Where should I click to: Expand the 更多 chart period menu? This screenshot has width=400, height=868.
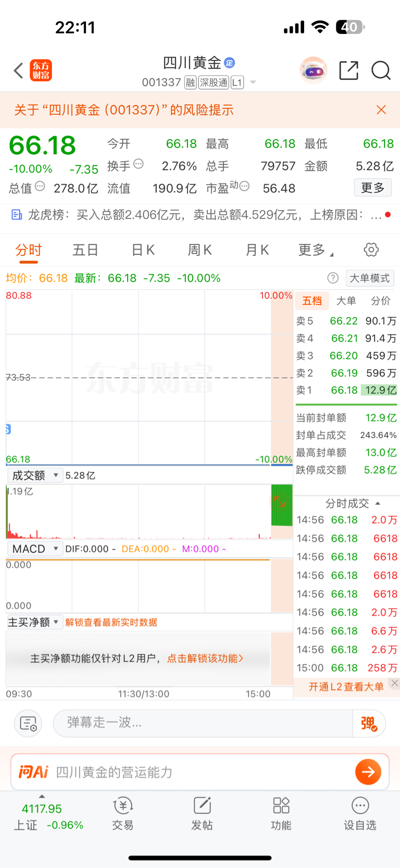coord(316,250)
